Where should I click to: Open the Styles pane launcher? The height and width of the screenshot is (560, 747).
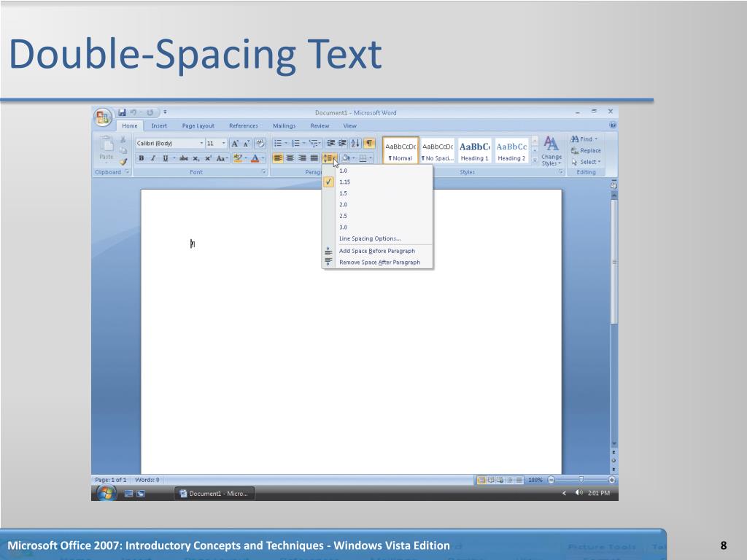tap(561, 172)
